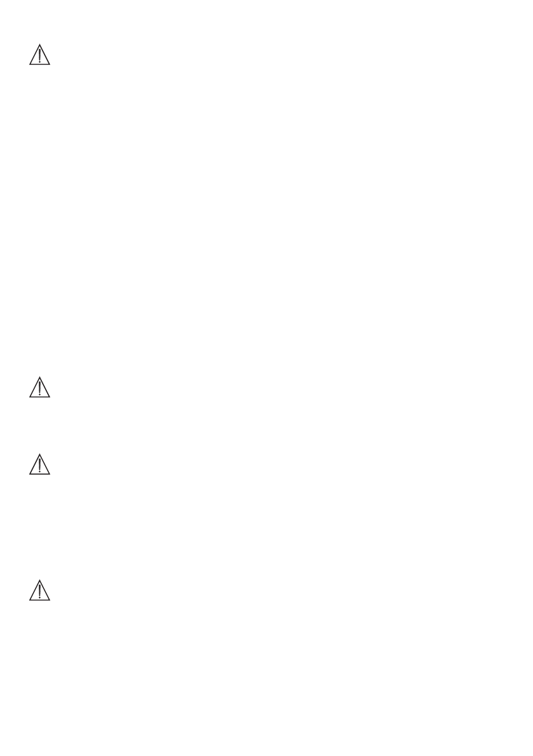Image resolution: width=533 pixels, height=756 pixels.
Task: Select the second warning triangle icon
Action: tap(39, 387)
